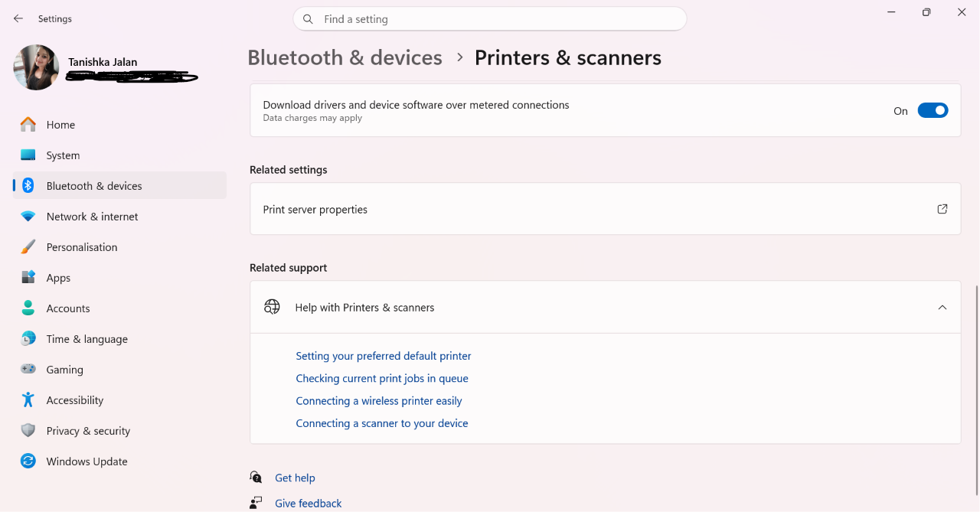The height and width of the screenshot is (512, 980).
Task: Click the Windows Update refresh icon
Action: click(x=28, y=461)
